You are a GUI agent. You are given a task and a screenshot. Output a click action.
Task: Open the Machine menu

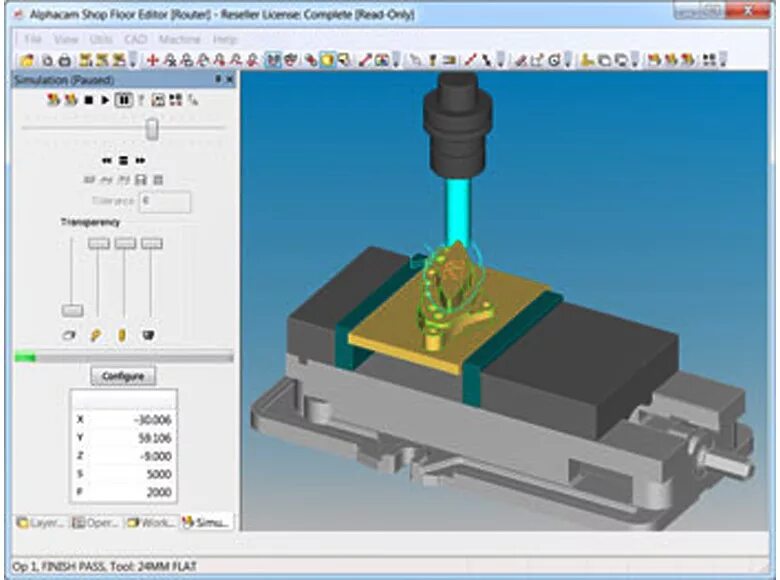click(x=179, y=39)
